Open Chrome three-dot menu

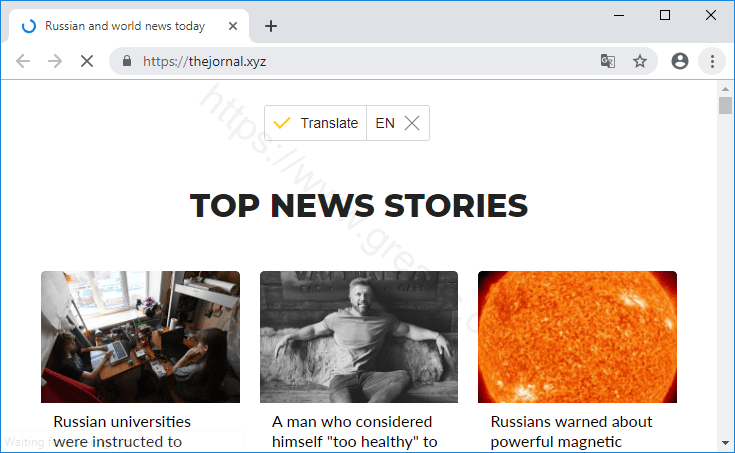[712, 61]
